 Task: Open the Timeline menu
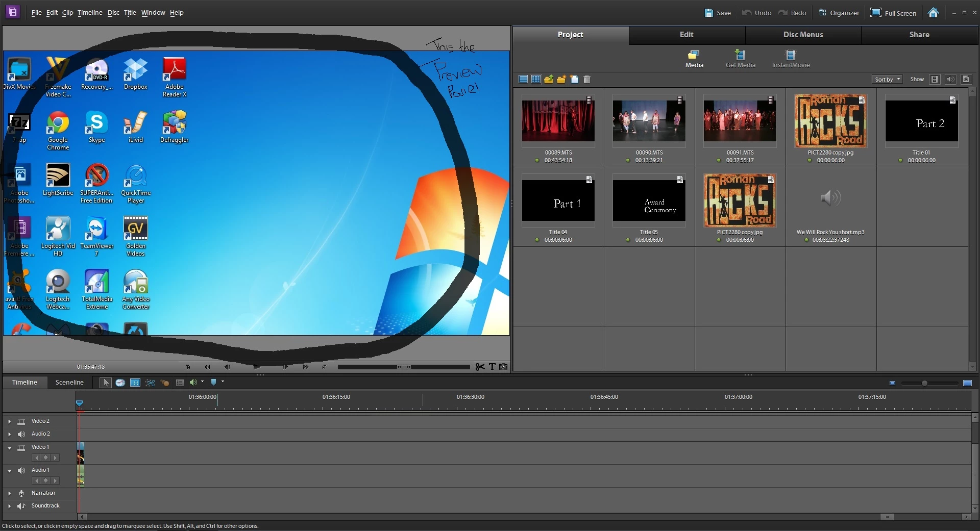click(x=90, y=13)
